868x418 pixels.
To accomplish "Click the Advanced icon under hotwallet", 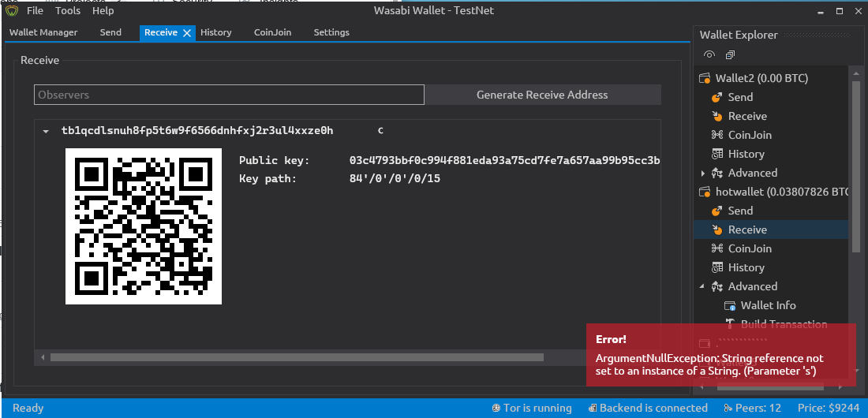I will 716,286.
